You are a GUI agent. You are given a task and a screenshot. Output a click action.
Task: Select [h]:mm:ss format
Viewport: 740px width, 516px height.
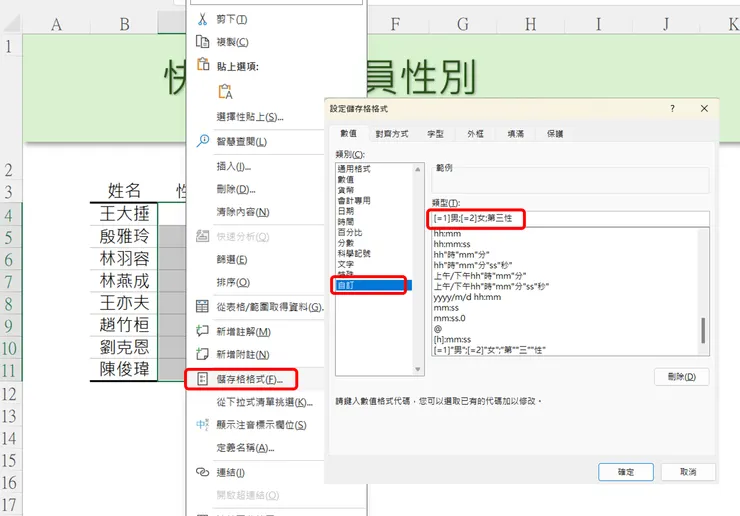tap(452, 339)
